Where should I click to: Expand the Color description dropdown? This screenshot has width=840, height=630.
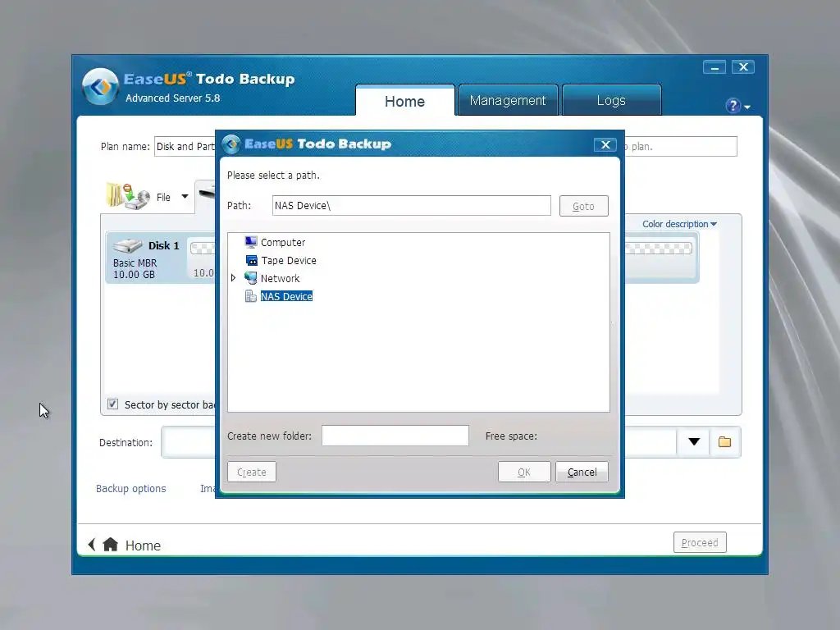pos(679,224)
